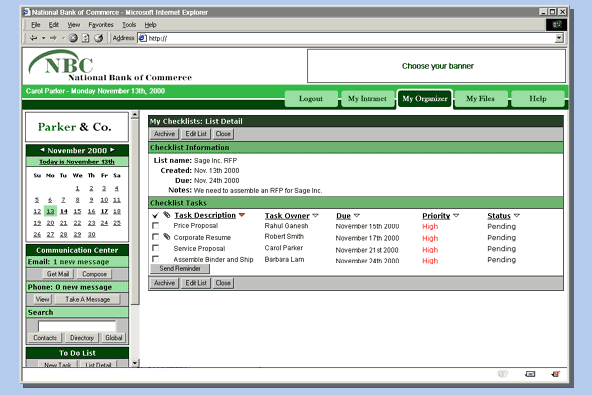Open the Help menu in menu bar
The height and width of the screenshot is (395, 592).
tap(150, 25)
